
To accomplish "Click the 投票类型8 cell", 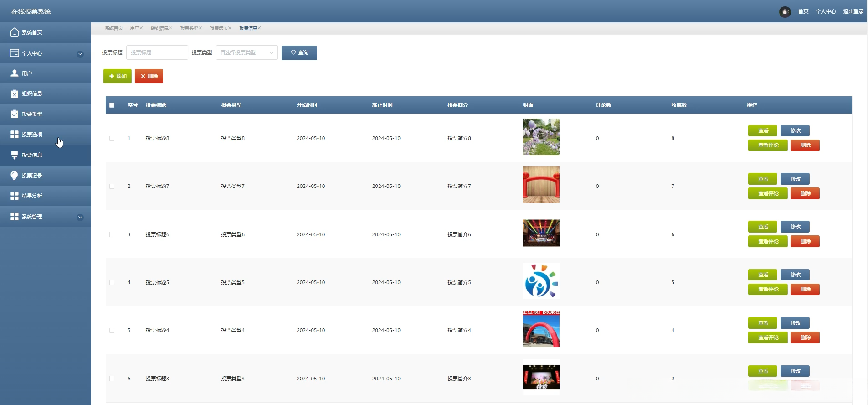I will (x=233, y=138).
